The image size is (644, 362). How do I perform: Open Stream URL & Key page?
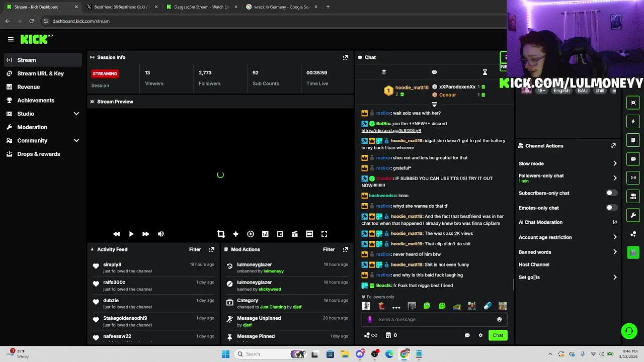tap(42, 73)
